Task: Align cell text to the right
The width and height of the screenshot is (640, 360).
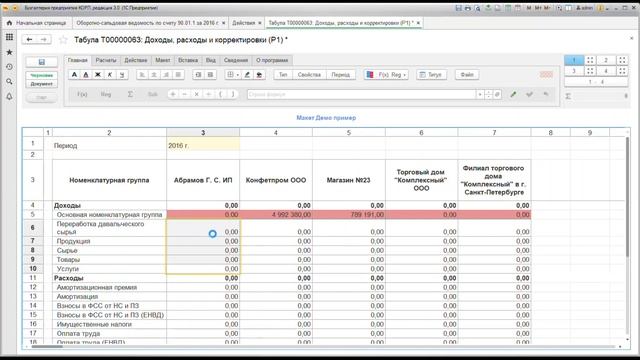Action: point(166,75)
